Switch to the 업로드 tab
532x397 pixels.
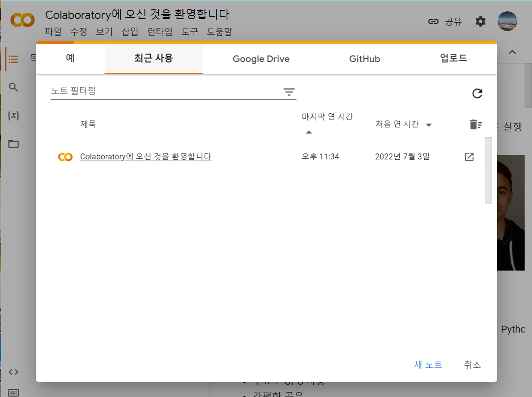(x=453, y=58)
